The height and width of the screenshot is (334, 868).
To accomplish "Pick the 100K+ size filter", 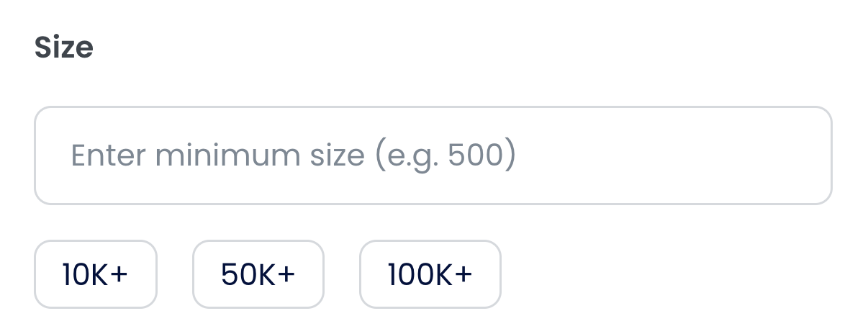I will tap(430, 274).
